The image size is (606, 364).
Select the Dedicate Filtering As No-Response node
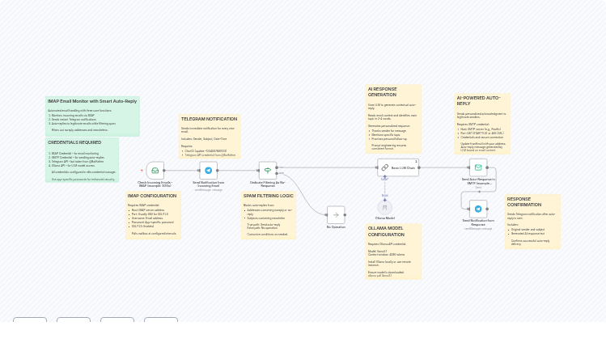(x=268, y=171)
